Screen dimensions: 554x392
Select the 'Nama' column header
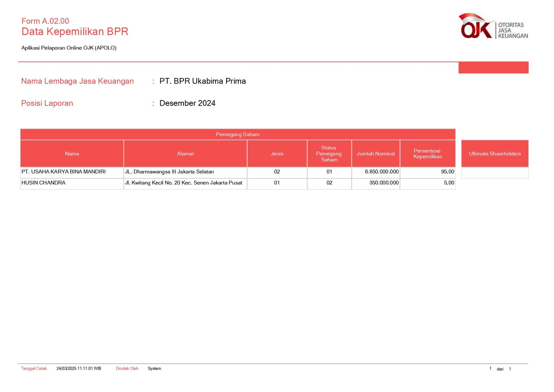point(72,154)
